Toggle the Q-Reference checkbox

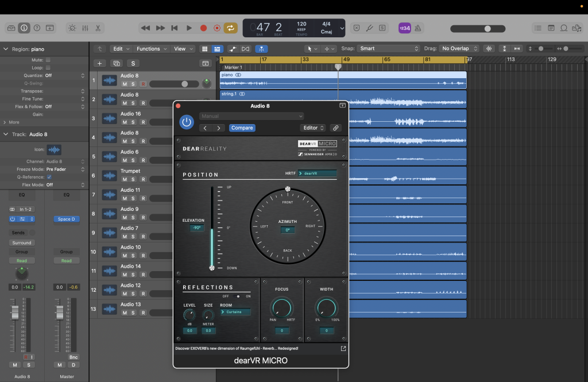pyautogui.click(x=49, y=177)
